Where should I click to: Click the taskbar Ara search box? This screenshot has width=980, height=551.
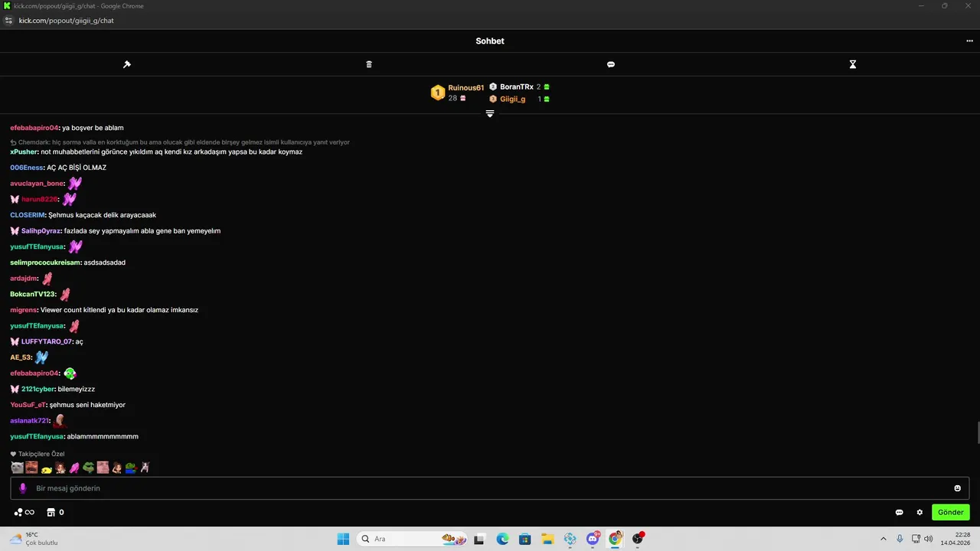tap(413, 539)
